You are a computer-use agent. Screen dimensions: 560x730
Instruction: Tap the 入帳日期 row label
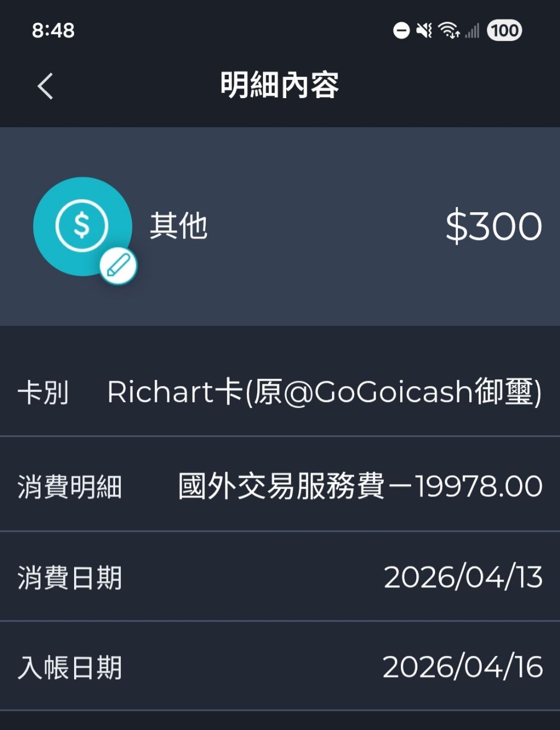pyautogui.click(x=70, y=667)
